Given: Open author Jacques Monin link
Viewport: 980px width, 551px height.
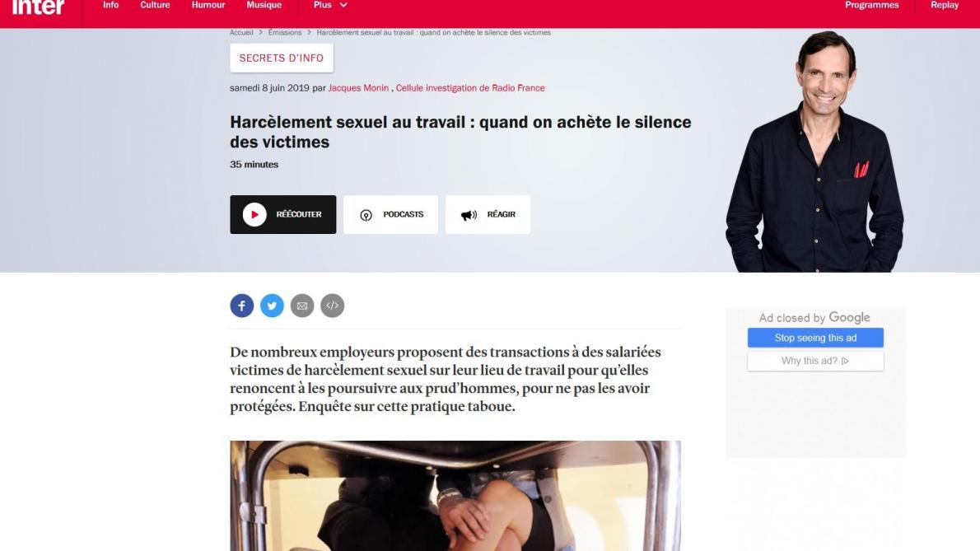Looking at the screenshot, I should (x=358, y=88).
